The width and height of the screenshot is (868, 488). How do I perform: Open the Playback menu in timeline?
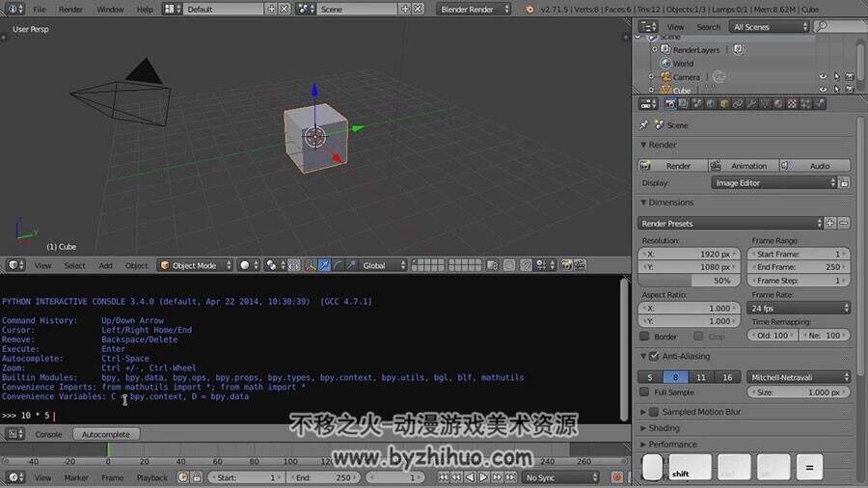(151, 477)
